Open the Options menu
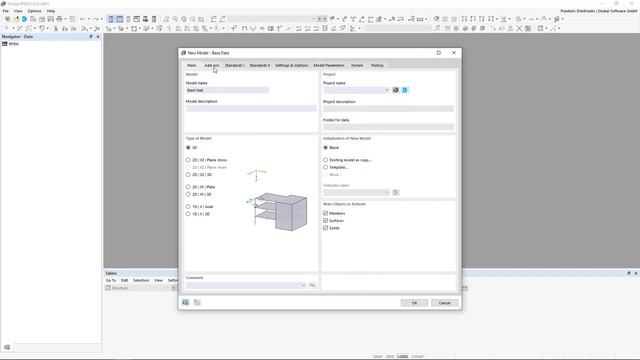The height and width of the screenshot is (360, 640). click(35, 11)
